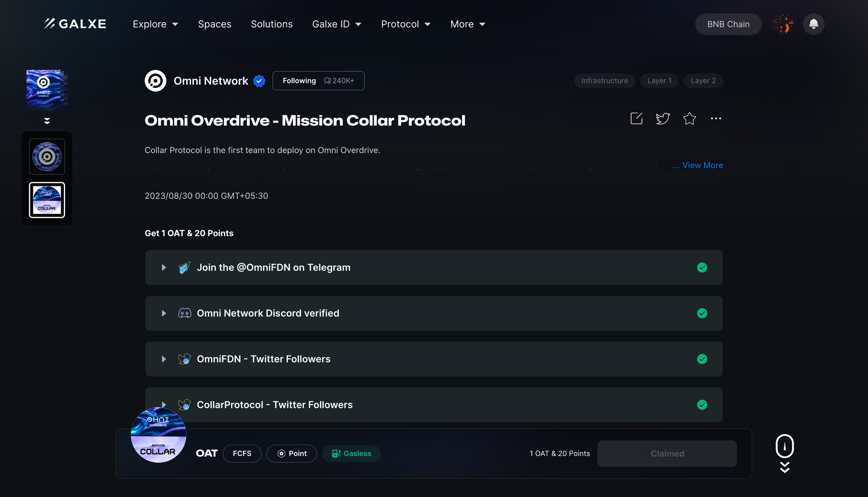Click the CollarProtocol Twitter green checkmark
The image size is (868, 497).
[x=702, y=405]
